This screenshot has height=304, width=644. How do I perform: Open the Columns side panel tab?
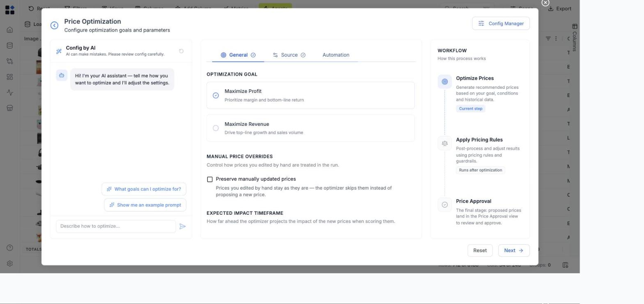click(x=575, y=38)
